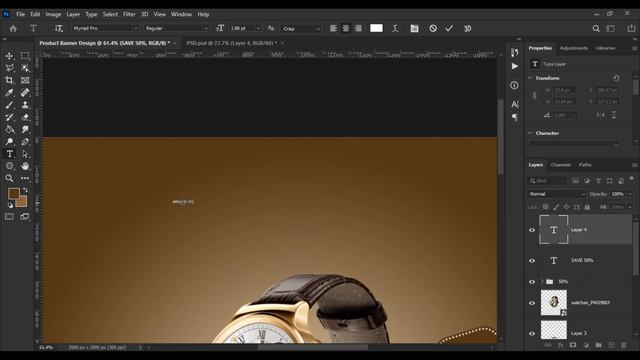This screenshot has width=640, height=360.
Task: Center align text
Action: (x=346, y=28)
